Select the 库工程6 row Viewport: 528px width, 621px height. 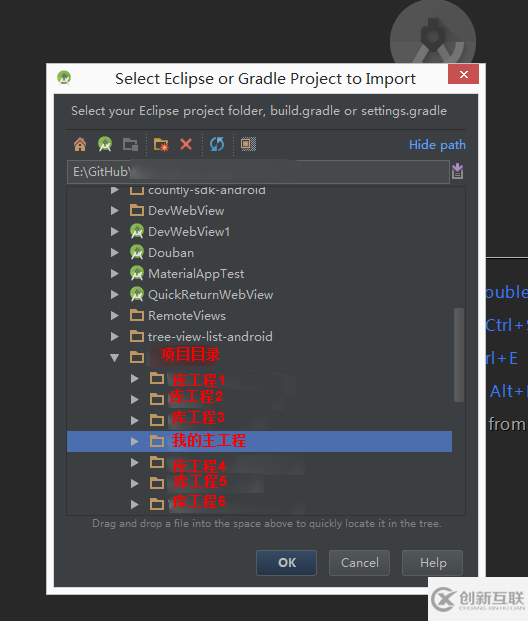(259, 504)
